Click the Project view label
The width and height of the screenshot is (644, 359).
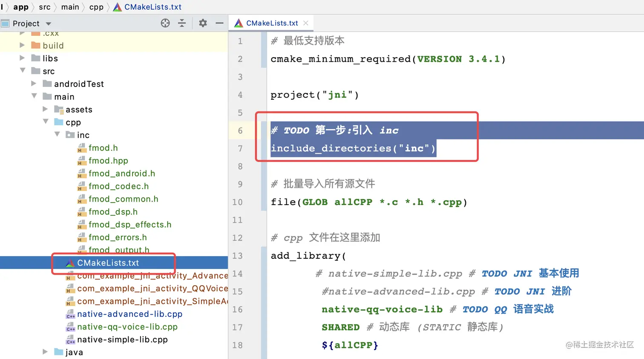[26, 23]
